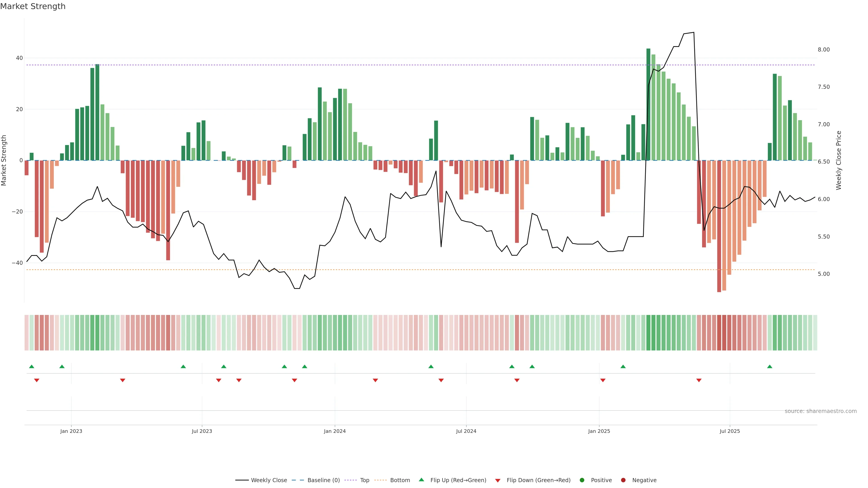This screenshot has height=488, width=868.
Task: Click the Market Strength y-axis title
Action: [x=4, y=160]
